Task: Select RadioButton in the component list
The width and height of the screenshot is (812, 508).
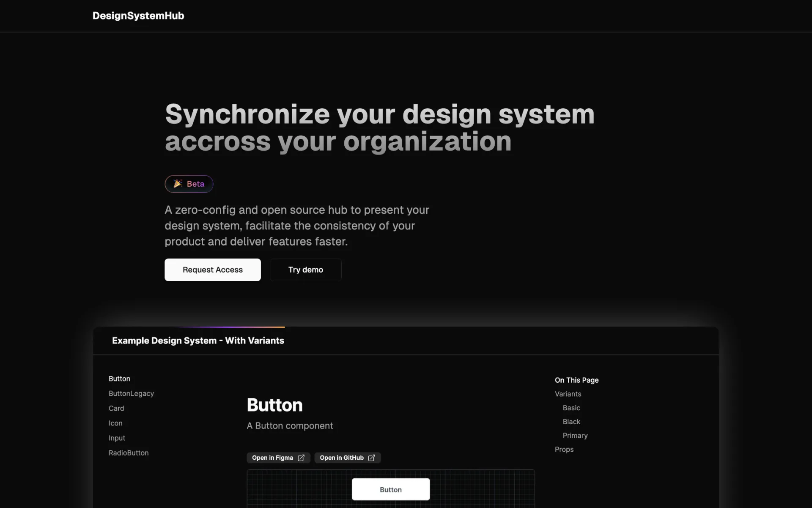Action: coord(129,453)
